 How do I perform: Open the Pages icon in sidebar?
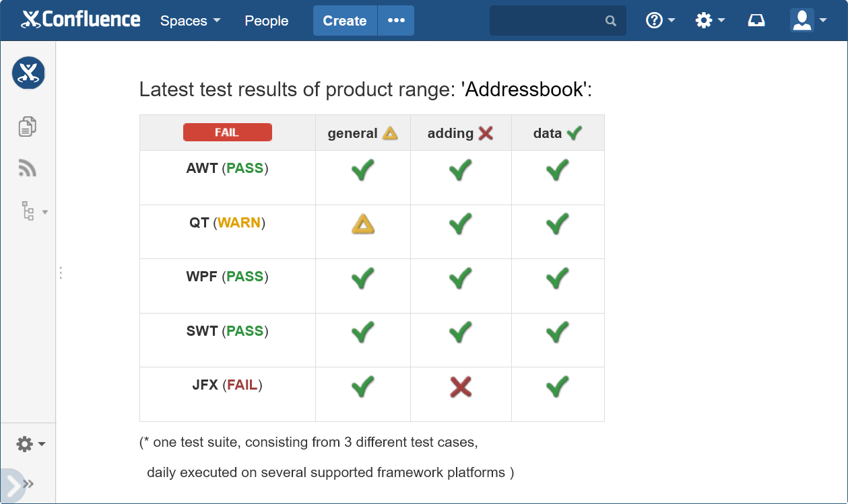point(28,126)
